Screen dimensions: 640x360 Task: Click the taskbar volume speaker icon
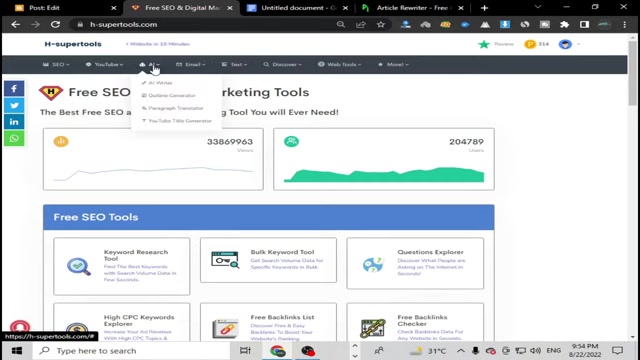pyautogui.click(x=535, y=351)
